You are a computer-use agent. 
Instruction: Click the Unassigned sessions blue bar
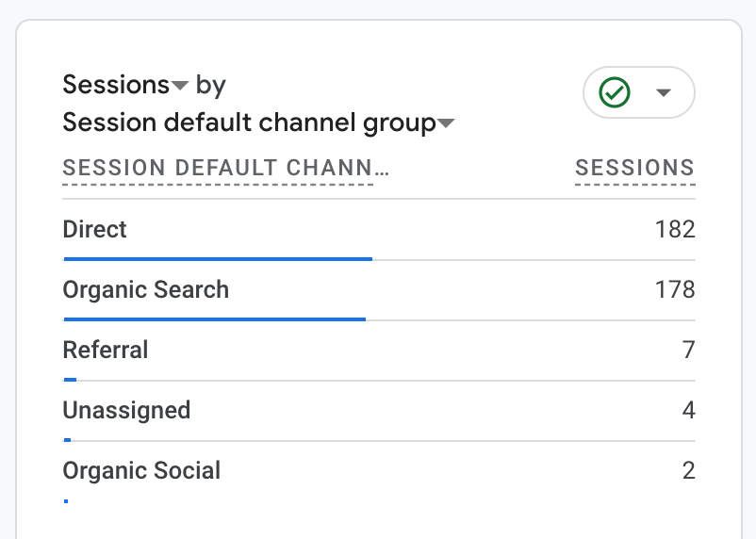click(67, 440)
